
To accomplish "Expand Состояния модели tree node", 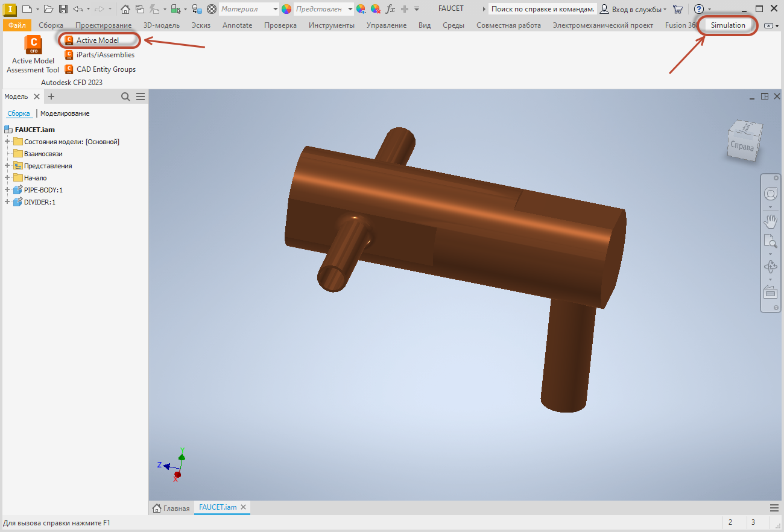I will pos(7,142).
